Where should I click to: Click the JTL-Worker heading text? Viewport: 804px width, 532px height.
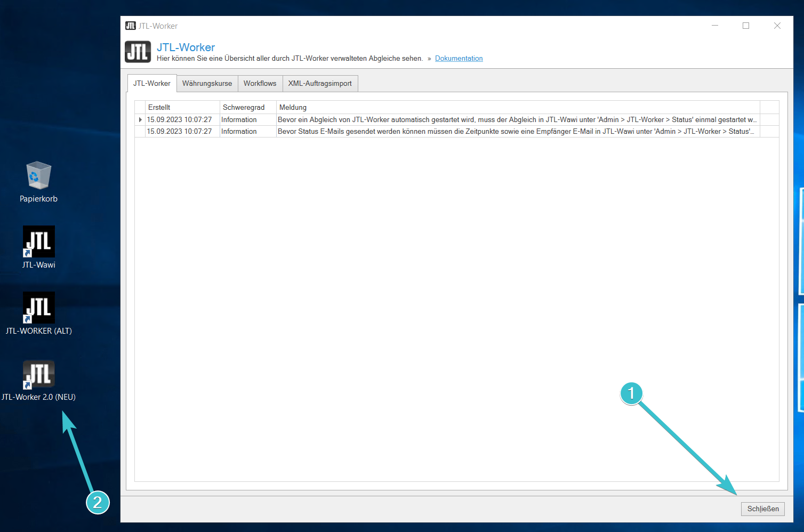pos(186,47)
